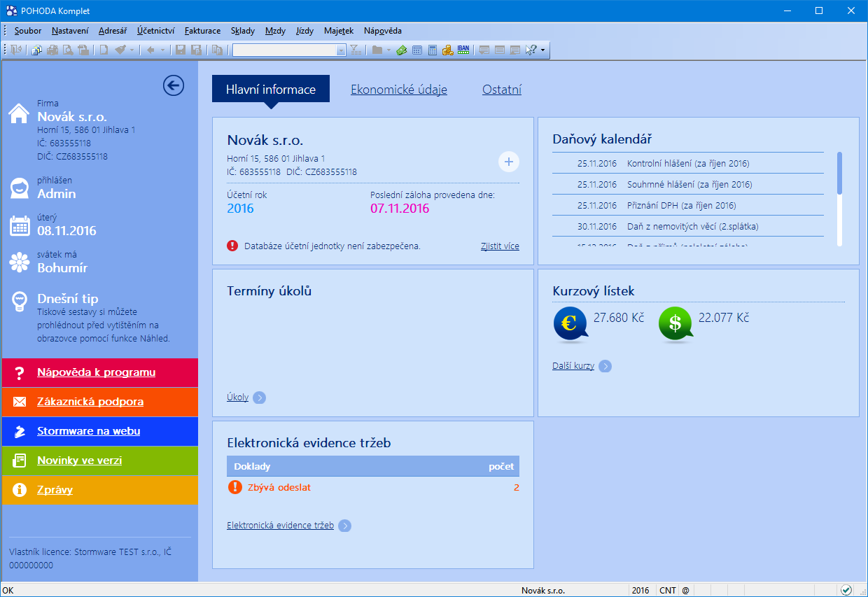The width and height of the screenshot is (868, 597).
Task: Open the Sklady menu
Action: 243,31
